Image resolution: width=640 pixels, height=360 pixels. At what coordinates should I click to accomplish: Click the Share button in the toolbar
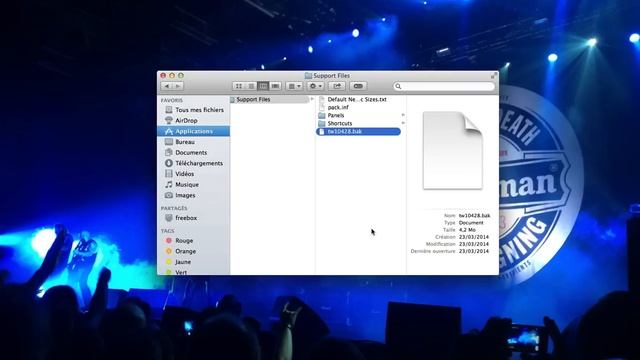coord(337,86)
